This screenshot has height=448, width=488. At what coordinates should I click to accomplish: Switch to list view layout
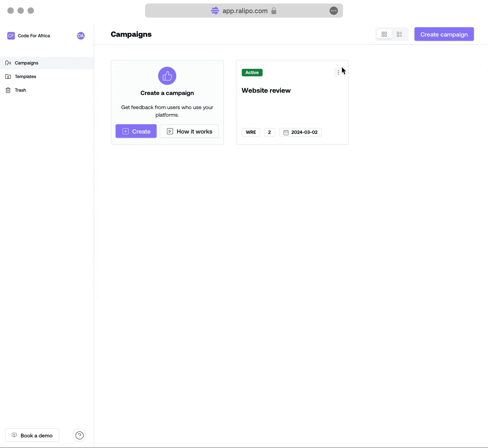click(x=399, y=34)
